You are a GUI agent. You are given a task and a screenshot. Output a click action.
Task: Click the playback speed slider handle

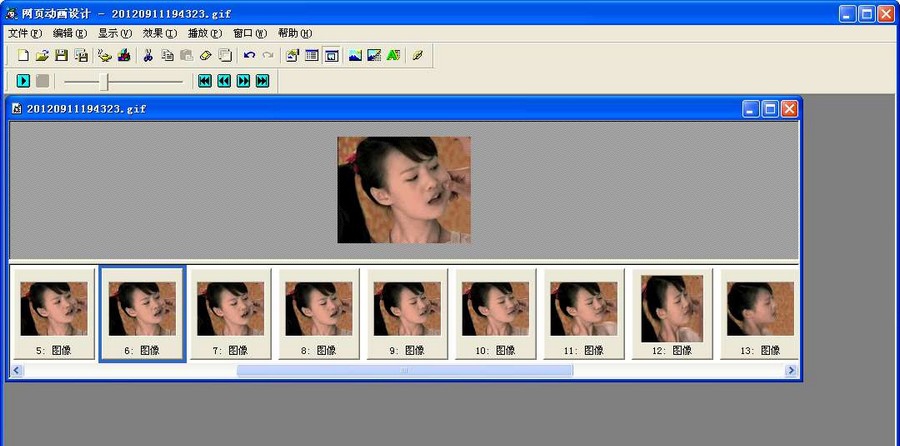105,81
